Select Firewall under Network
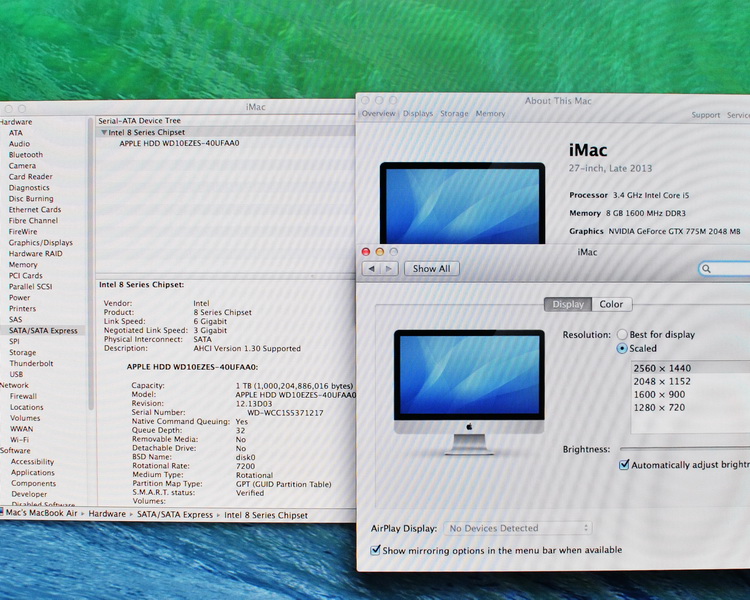The height and width of the screenshot is (600, 750). [23, 396]
